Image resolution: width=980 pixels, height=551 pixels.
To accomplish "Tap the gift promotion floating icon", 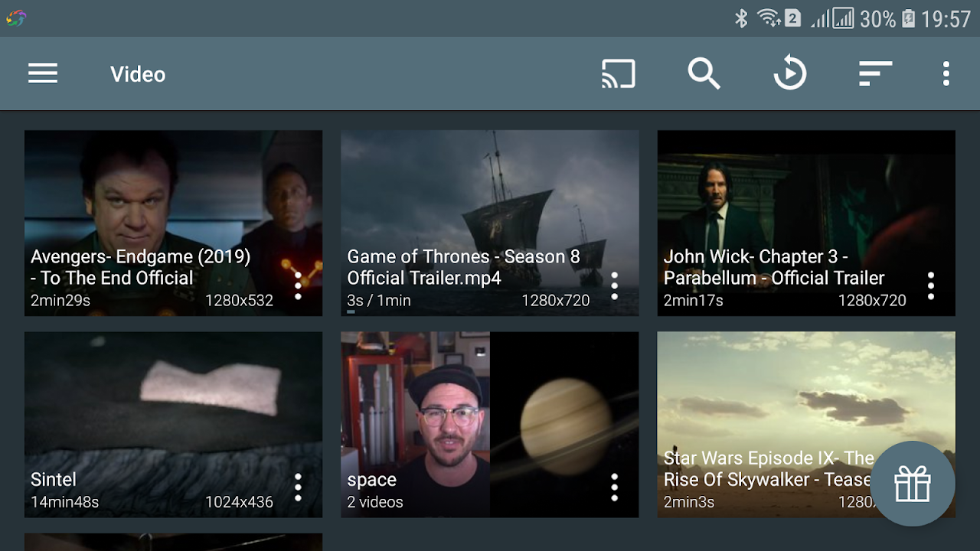I will tap(913, 484).
